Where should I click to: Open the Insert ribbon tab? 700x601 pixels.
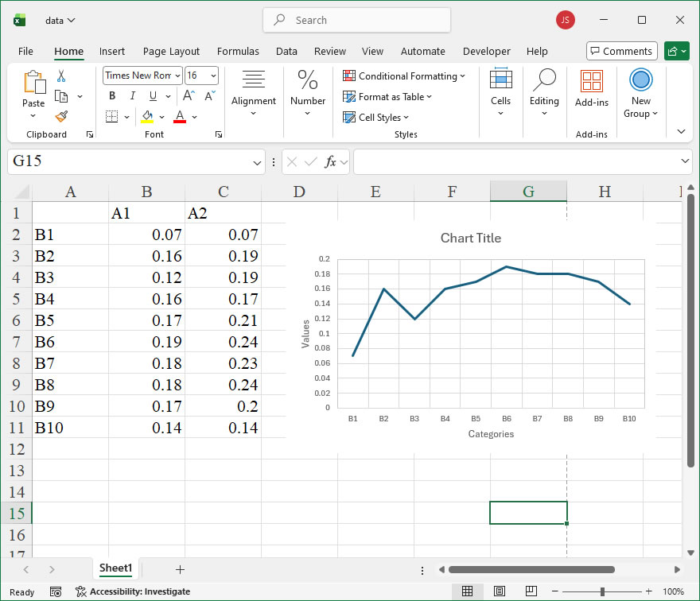[x=112, y=51]
